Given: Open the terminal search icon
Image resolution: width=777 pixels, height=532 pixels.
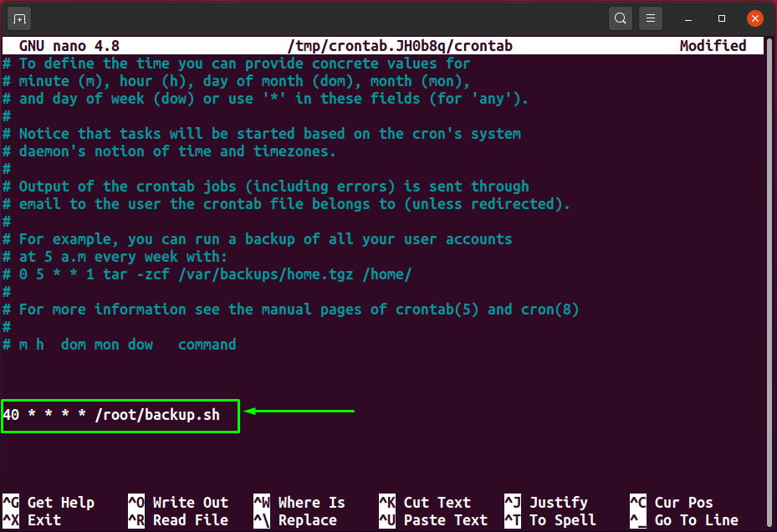Looking at the screenshot, I should click(x=620, y=19).
